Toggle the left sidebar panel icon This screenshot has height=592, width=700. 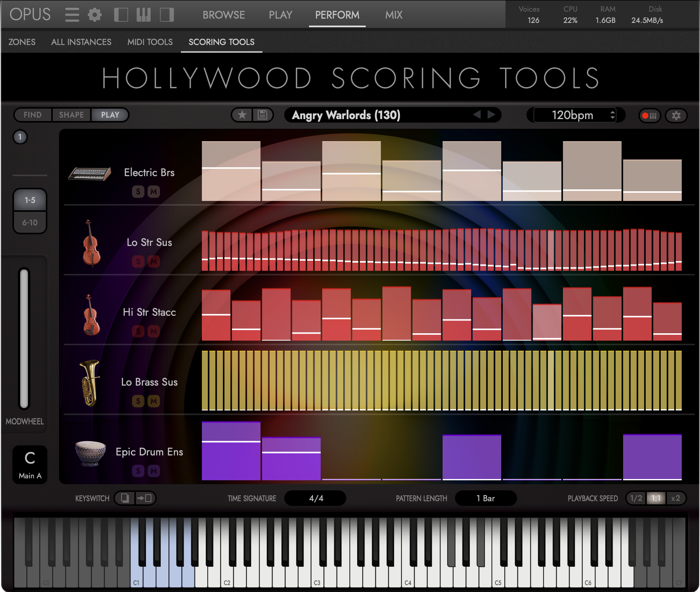[x=121, y=15]
